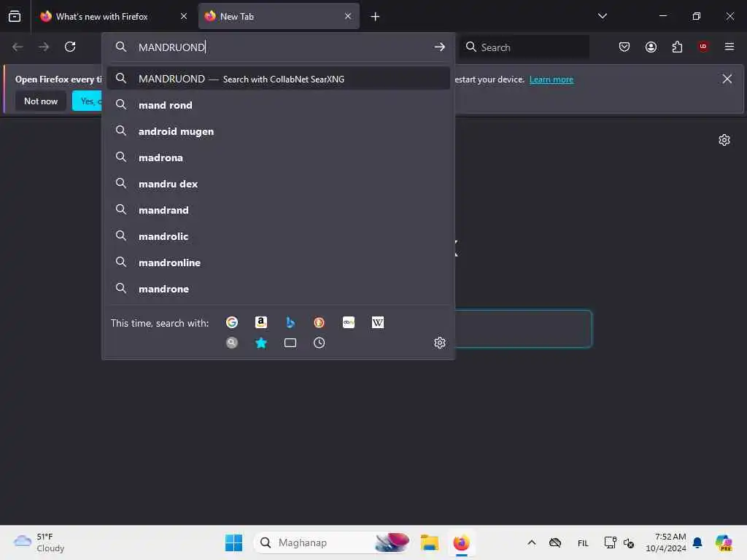This screenshot has width=747, height=560.
Task: Show hidden system tray icons
Action: click(532, 542)
